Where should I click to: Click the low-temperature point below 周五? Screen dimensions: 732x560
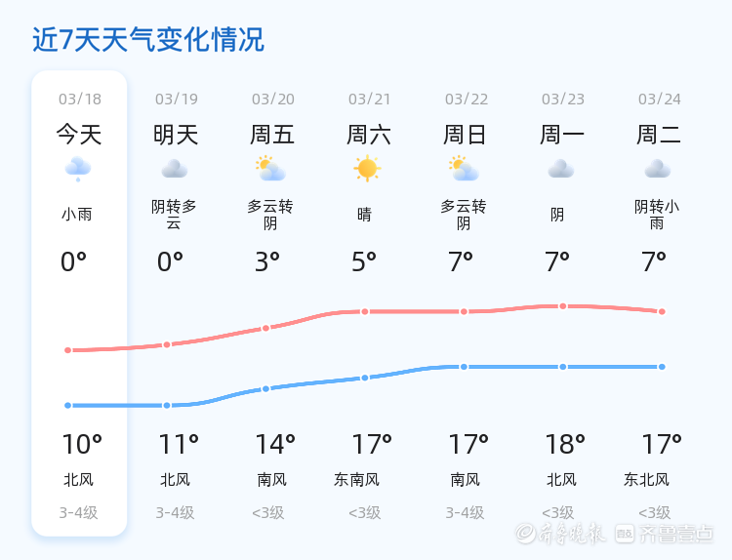click(265, 388)
